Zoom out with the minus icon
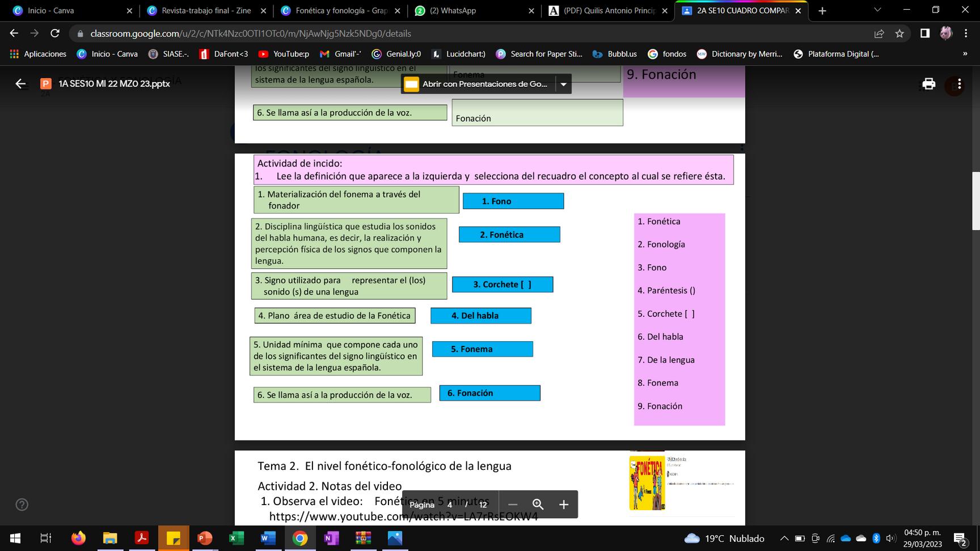Viewport: 980px width, 551px height. [x=513, y=505]
